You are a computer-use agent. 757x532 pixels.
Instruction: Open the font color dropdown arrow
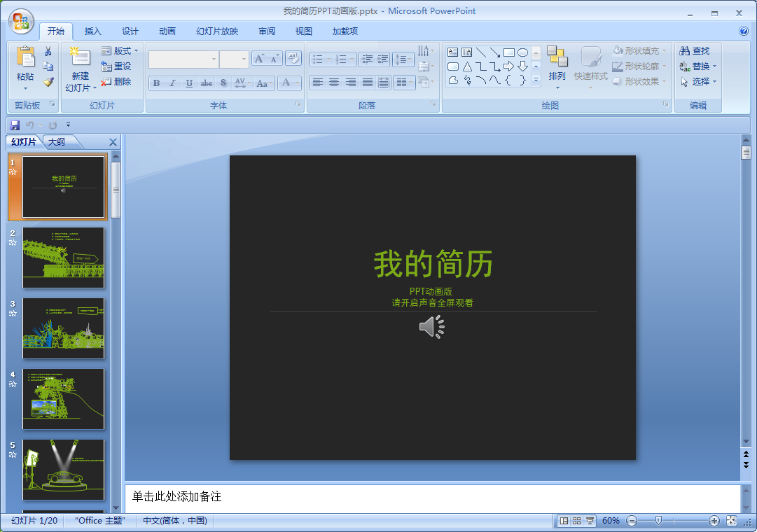(x=296, y=83)
